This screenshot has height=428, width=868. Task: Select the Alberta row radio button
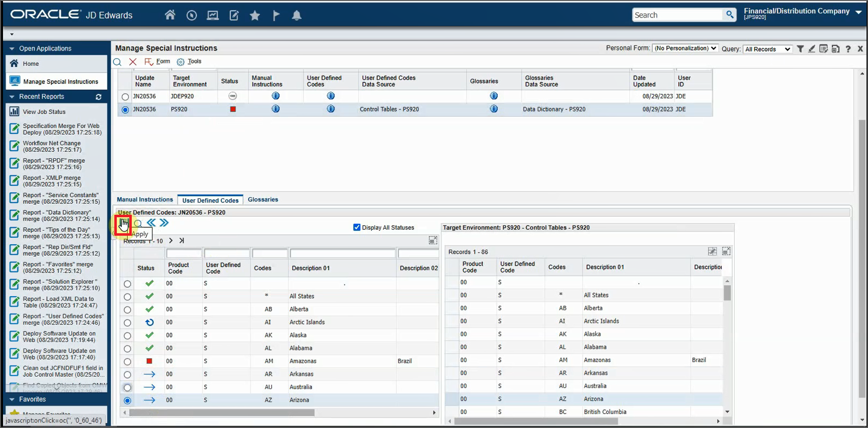127,310
